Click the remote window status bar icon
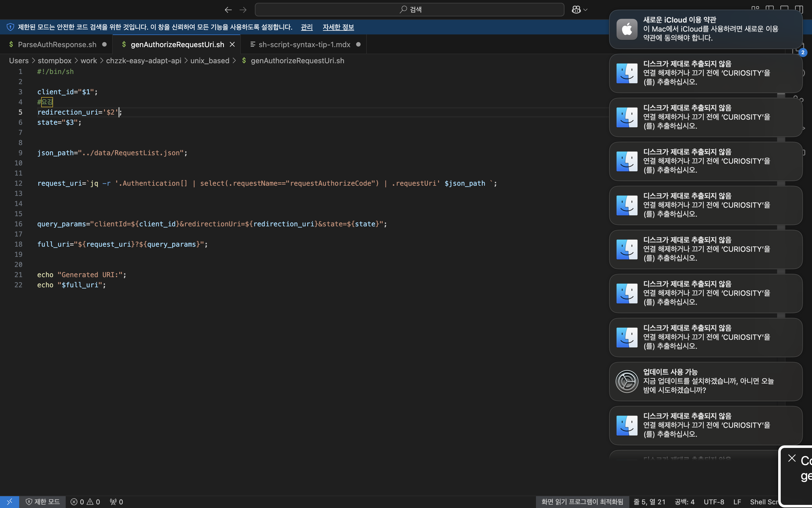812x508 pixels. pos(9,502)
